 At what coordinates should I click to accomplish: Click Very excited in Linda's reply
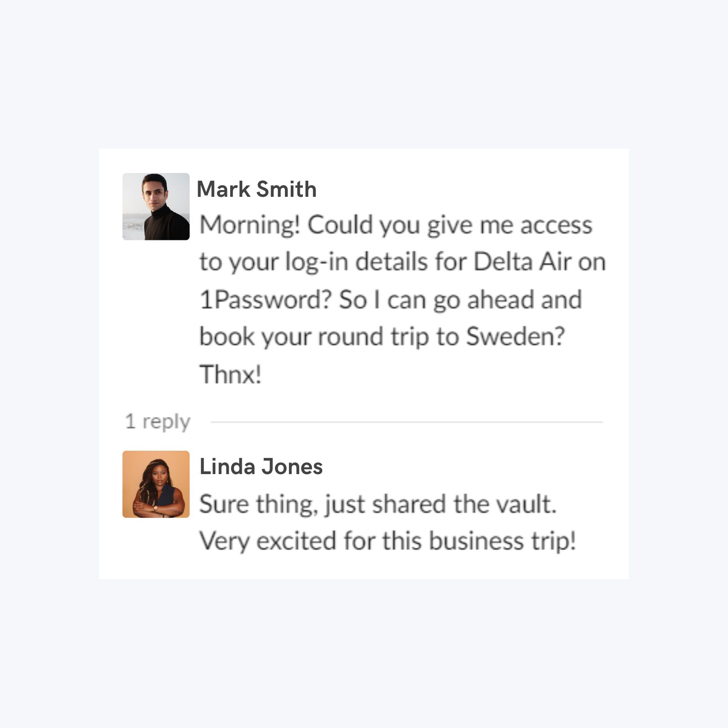pos(267,541)
